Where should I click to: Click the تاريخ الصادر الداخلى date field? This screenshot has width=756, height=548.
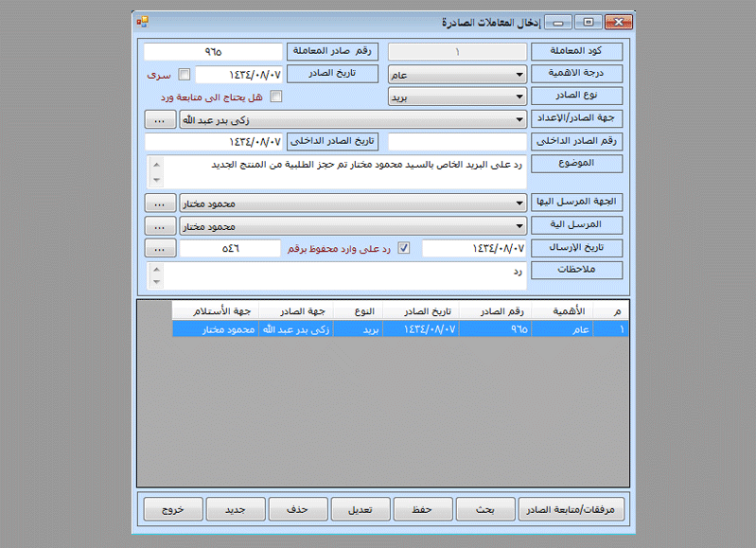214,142
